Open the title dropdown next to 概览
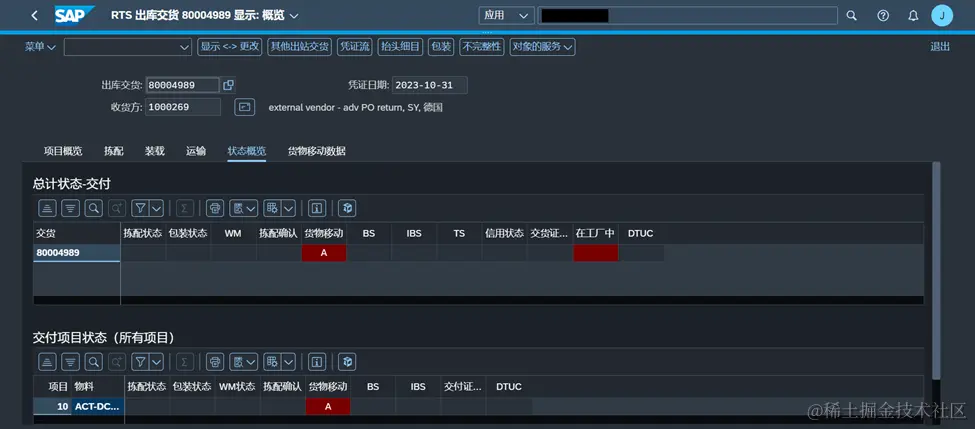 point(294,16)
